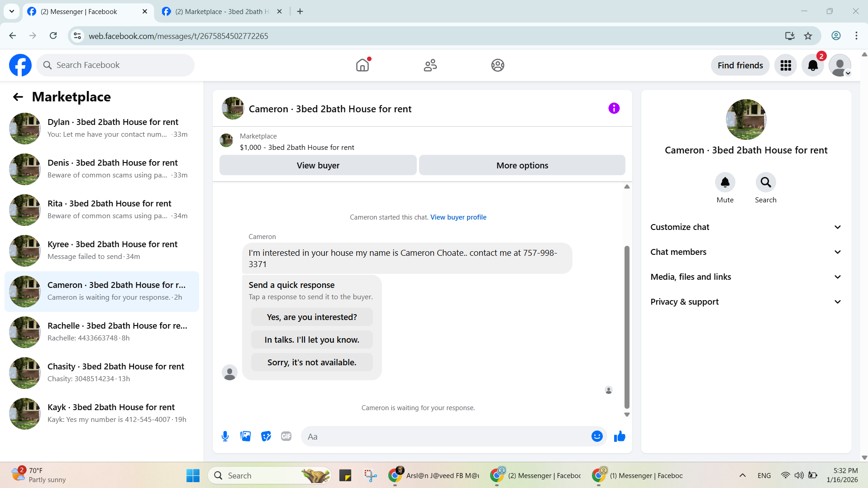This screenshot has width=868, height=488.
Task: Click the chat scroll down arrow
Action: [627, 414]
